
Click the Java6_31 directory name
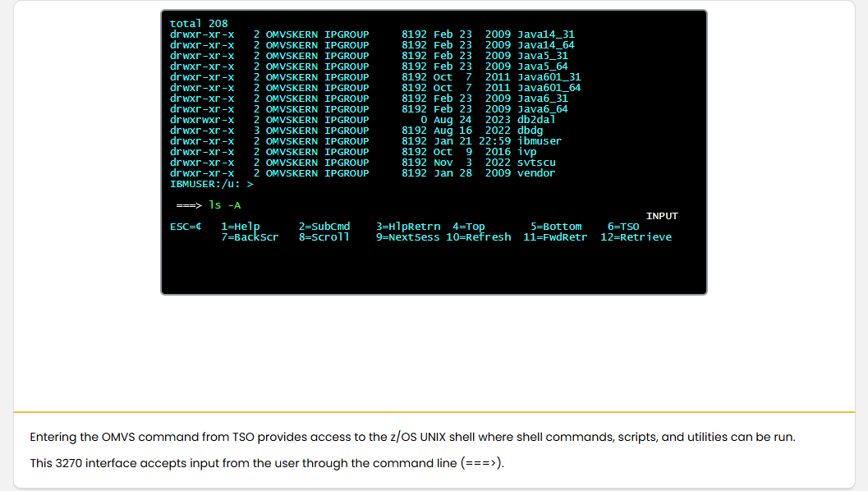point(543,99)
